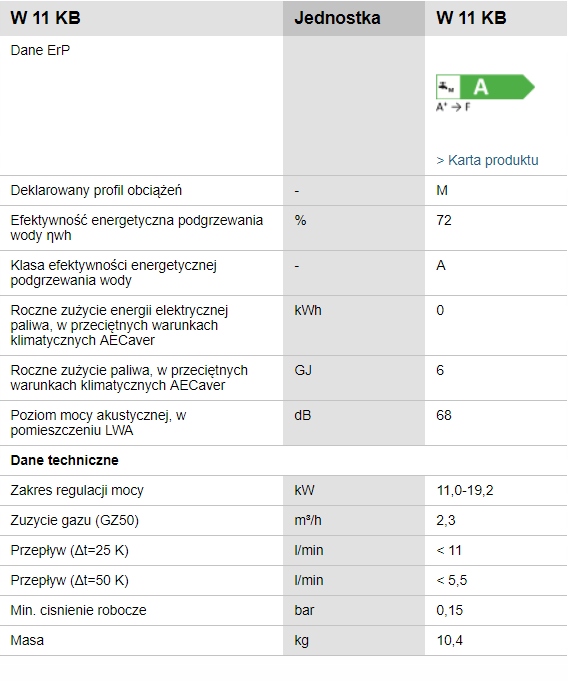Select the Deklarowany profil obciążeń row
The height and width of the screenshot is (682, 568).
pyautogui.click(x=284, y=191)
